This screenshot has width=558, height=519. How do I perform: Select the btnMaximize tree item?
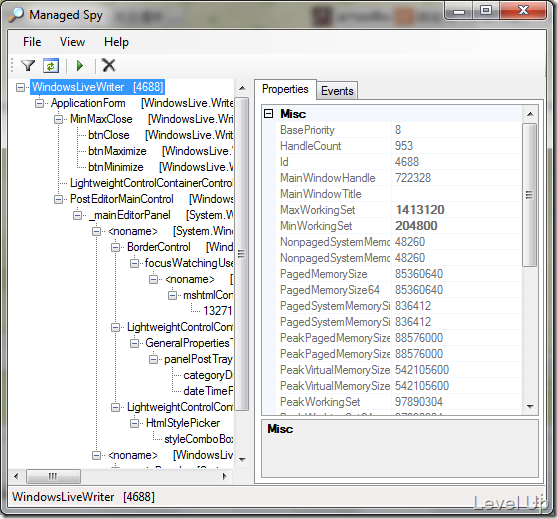[x=117, y=151]
